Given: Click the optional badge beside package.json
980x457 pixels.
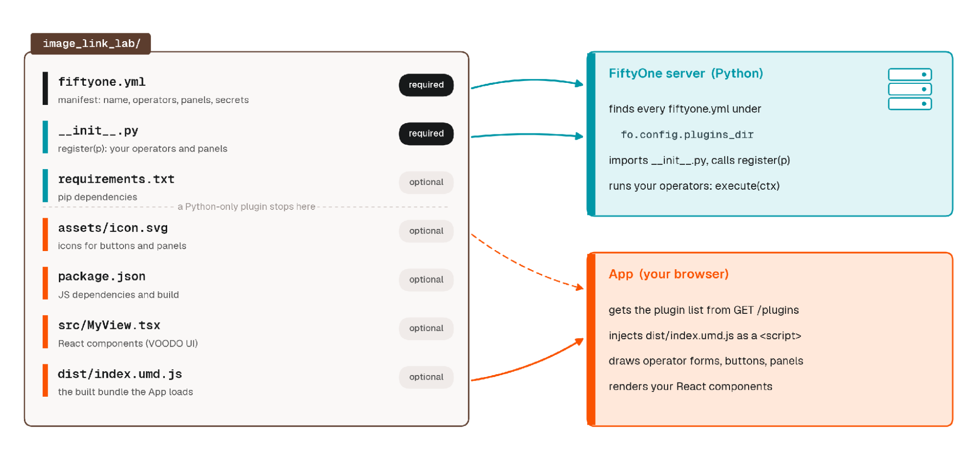Looking at the screenshot, I should (x=426, y=279).
